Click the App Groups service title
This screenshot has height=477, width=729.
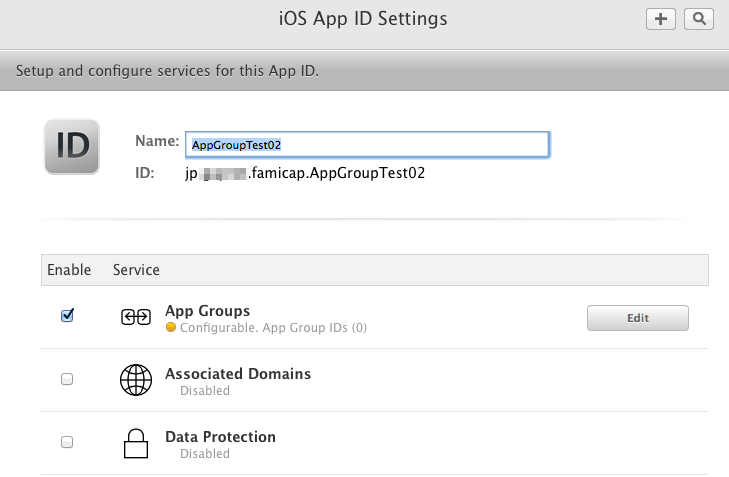click(x=207, y=311)
